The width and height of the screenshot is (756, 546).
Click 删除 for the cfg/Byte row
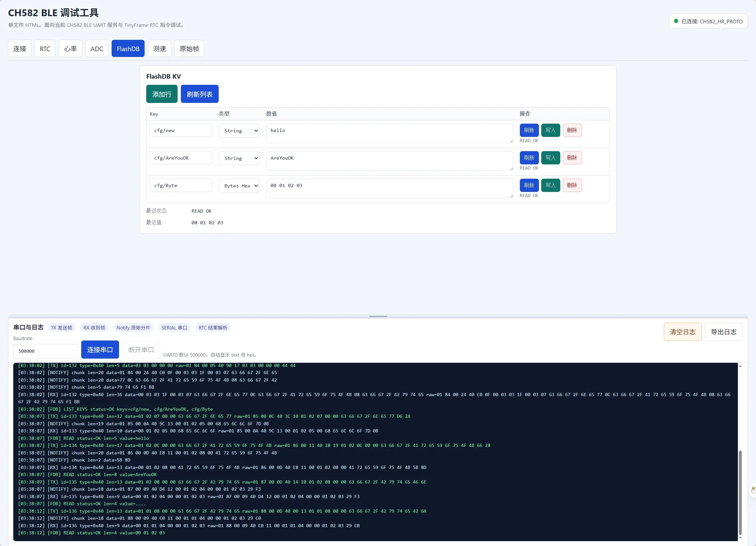coord(572,185)
